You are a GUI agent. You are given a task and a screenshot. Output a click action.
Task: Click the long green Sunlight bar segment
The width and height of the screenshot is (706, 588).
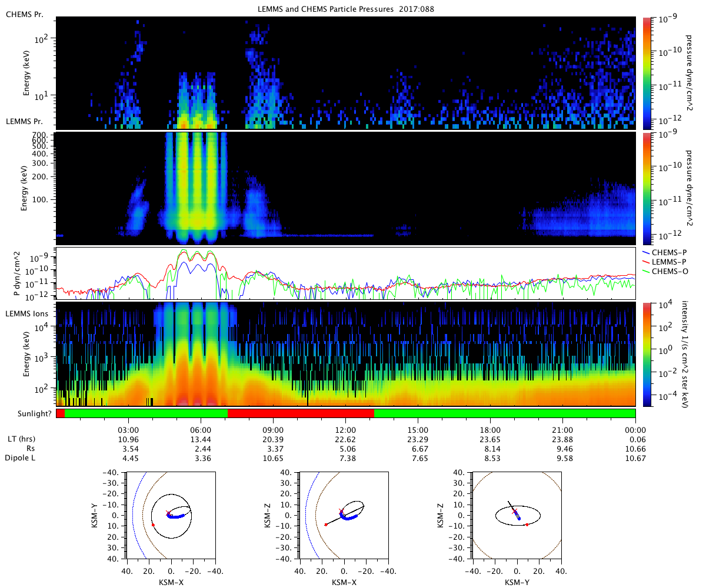pyautogui.click(x=505, y=413)
